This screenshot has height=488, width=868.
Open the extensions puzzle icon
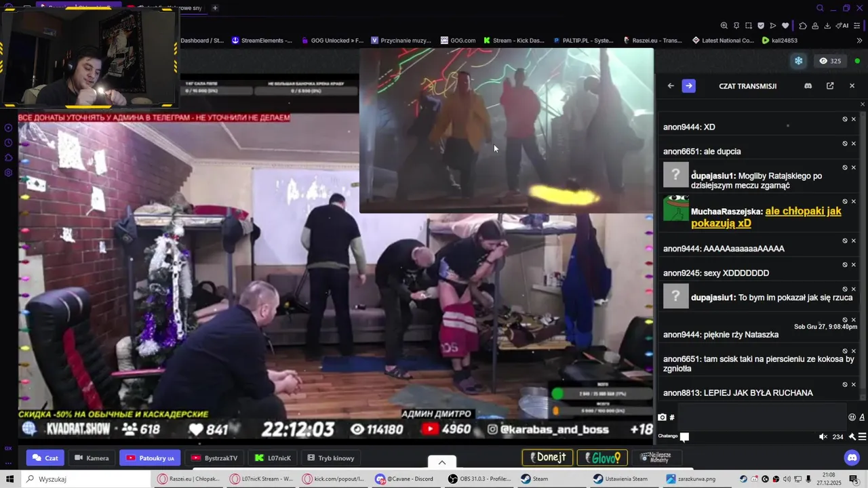(803, 26)
